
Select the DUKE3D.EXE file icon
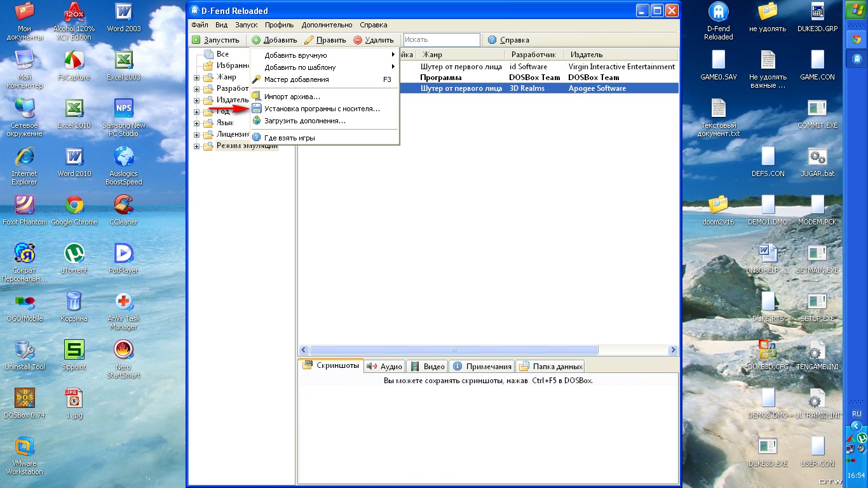(768, 451)
